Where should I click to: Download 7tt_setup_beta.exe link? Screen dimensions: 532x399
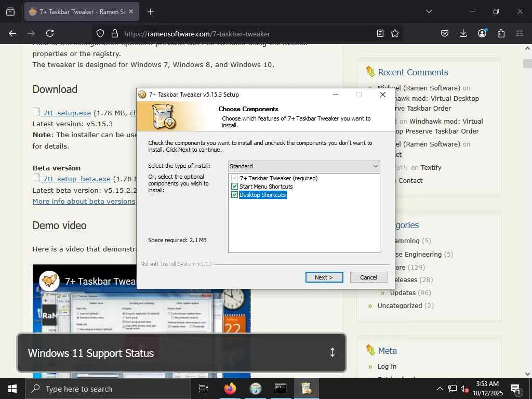(77, 179)
